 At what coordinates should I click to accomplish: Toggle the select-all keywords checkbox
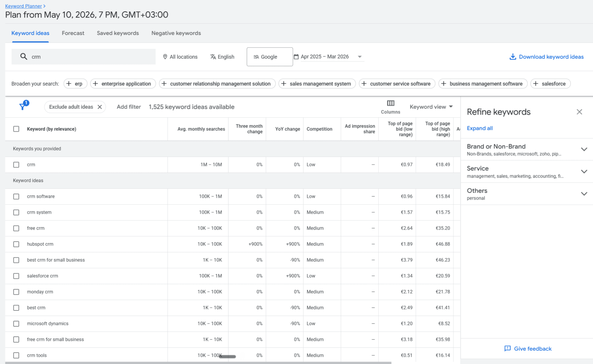16,129
